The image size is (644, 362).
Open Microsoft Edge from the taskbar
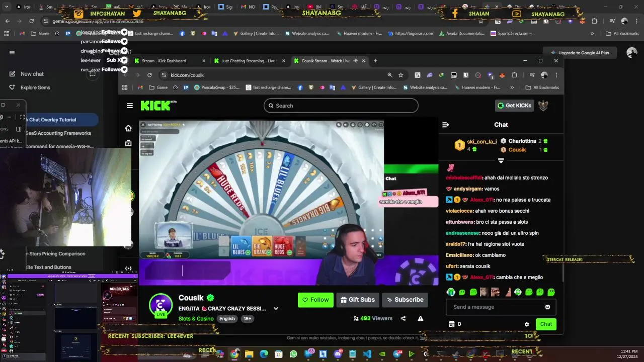pyautogui.click(x=264, y=354)
